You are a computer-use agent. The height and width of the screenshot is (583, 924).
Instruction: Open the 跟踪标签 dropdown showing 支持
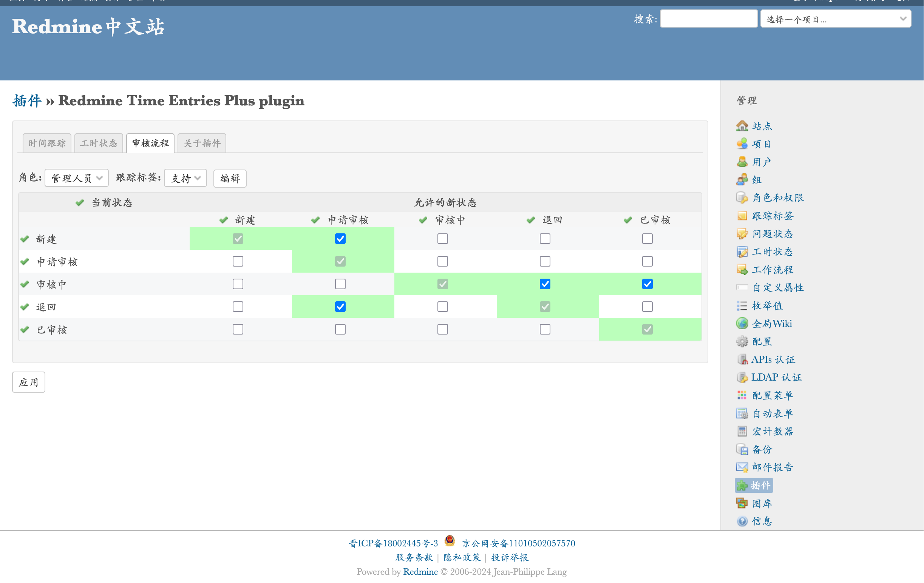[185, 178]
